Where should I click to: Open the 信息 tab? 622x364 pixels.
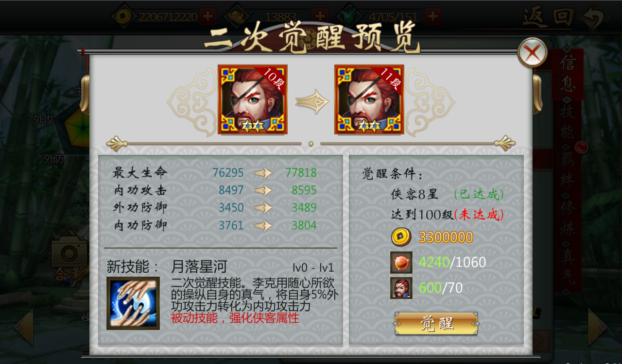tap(568, 74)
